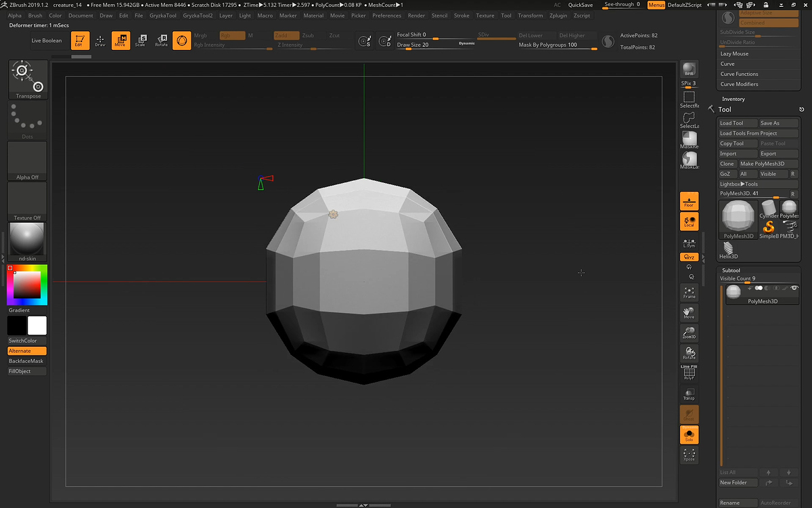Image resolution: width=812 pixels, height=508 pixels.
Task: Open the Zplugin menu
Action: point(558,16)
